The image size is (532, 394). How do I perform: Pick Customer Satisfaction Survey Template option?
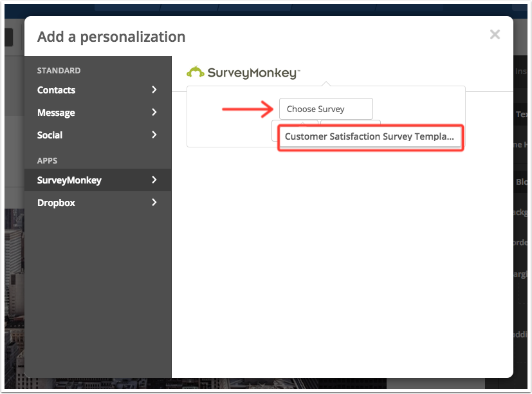tap(371, 137)
